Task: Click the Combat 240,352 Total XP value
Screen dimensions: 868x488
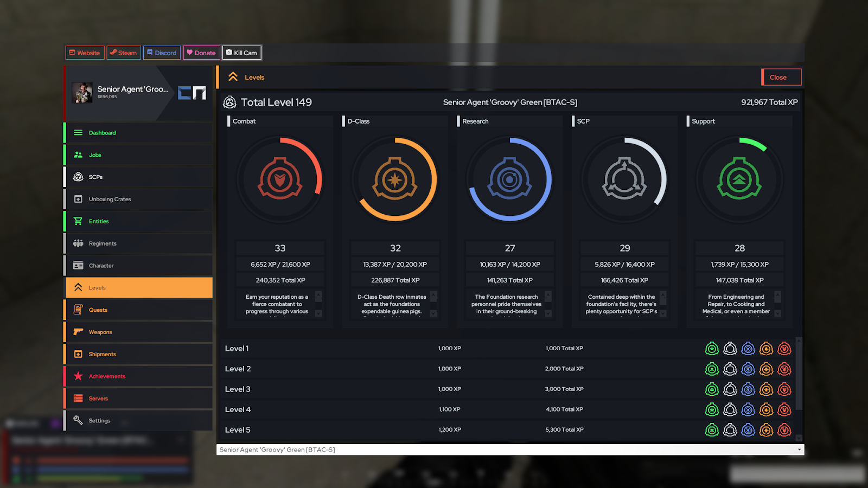Action: 280,280
